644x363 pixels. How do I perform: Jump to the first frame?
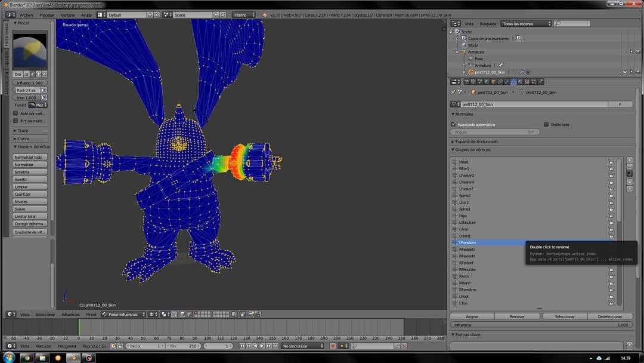click(x=242, y=346)
